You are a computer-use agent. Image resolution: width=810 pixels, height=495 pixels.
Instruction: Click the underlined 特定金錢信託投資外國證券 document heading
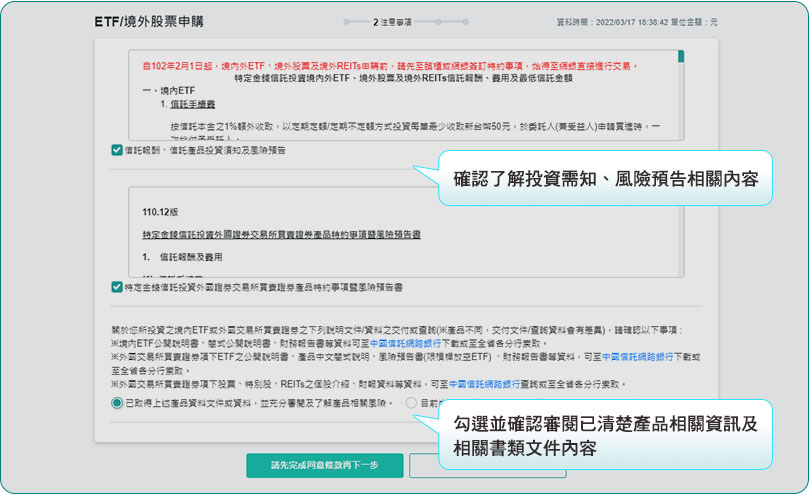tap(282, 235)
